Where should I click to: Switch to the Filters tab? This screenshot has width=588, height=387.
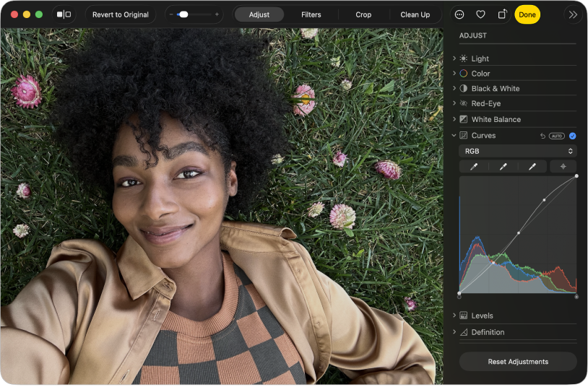311,14
